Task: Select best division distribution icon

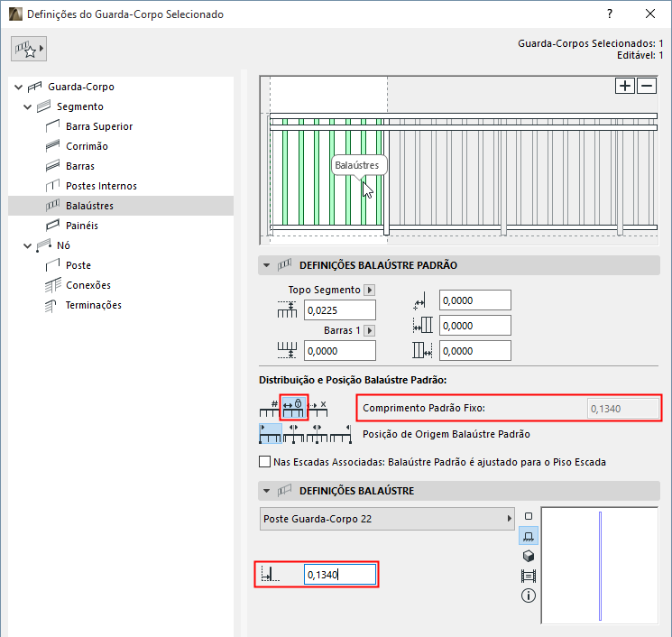Action: (x=318, y=408)
